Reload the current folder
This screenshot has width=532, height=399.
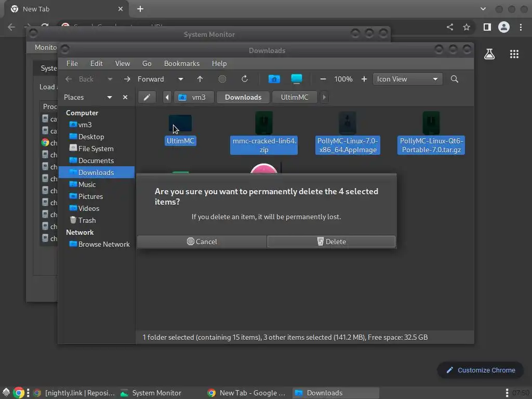[x=245, y=79]
